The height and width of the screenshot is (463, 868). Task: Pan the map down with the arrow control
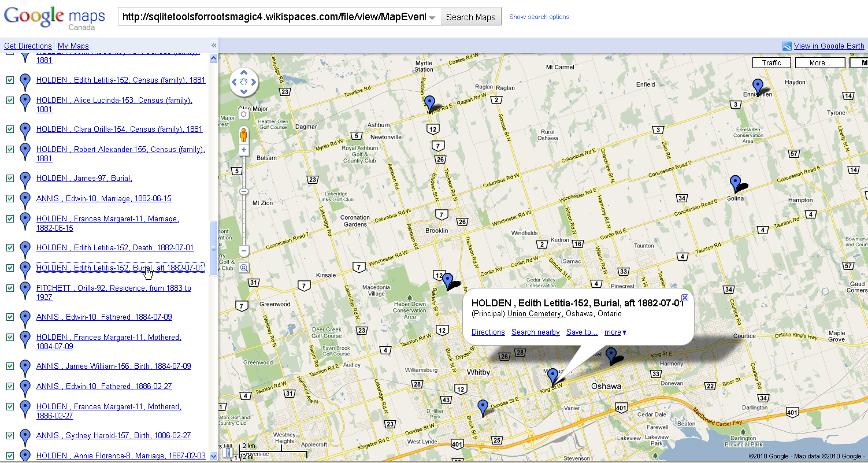pos(244,93)
